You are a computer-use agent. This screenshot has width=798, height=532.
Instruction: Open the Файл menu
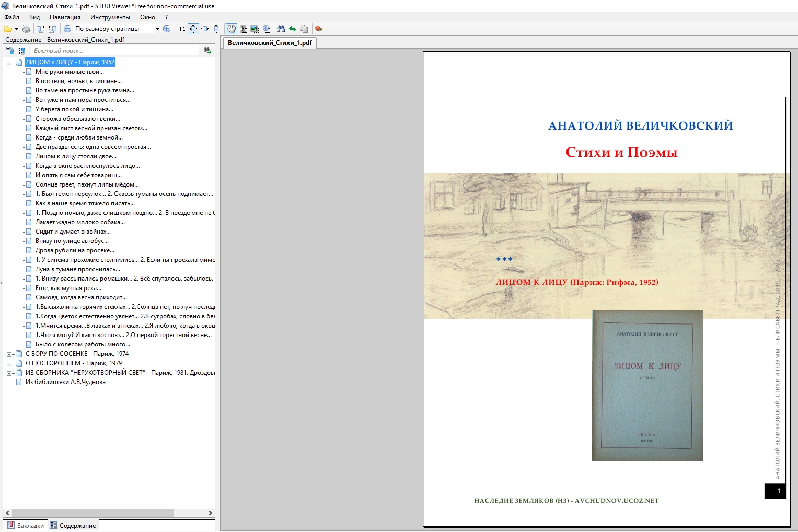11,17
